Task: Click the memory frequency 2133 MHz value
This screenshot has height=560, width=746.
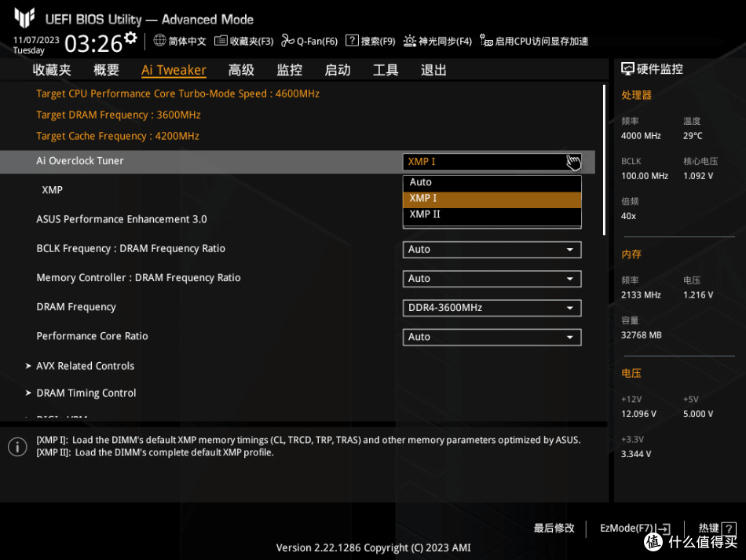Action: [x=641, y=295]
